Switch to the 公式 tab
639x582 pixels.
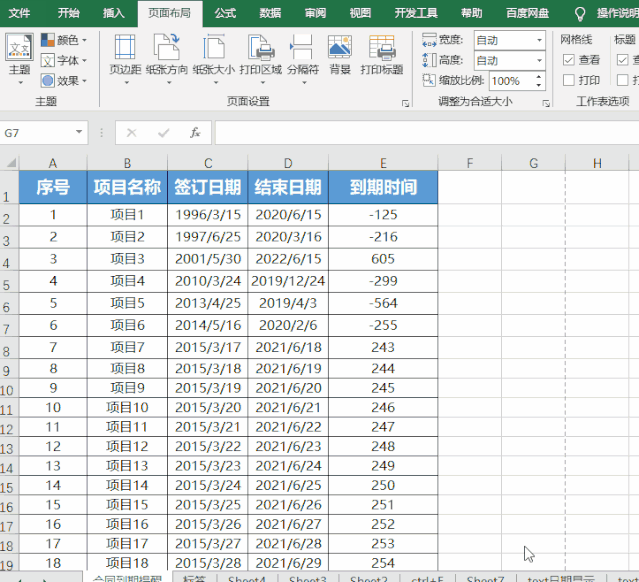coord(225,13)
